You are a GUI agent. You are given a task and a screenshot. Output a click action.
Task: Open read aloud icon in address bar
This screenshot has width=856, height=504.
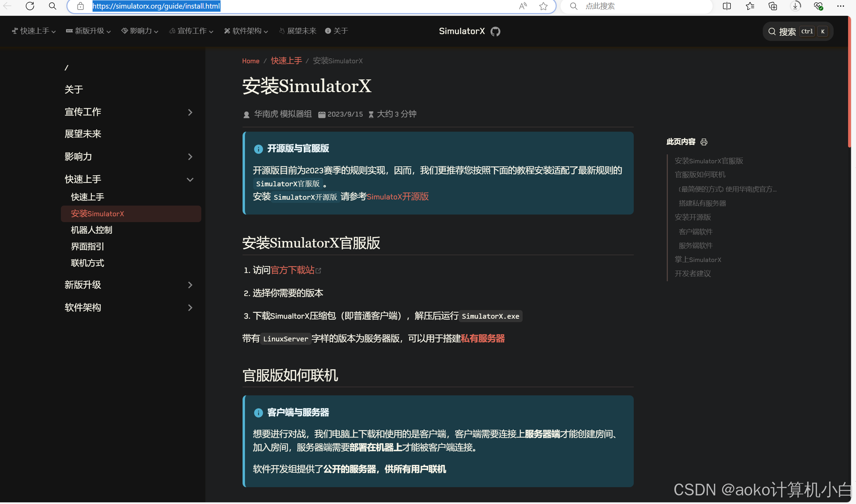(x=523, y=6)
